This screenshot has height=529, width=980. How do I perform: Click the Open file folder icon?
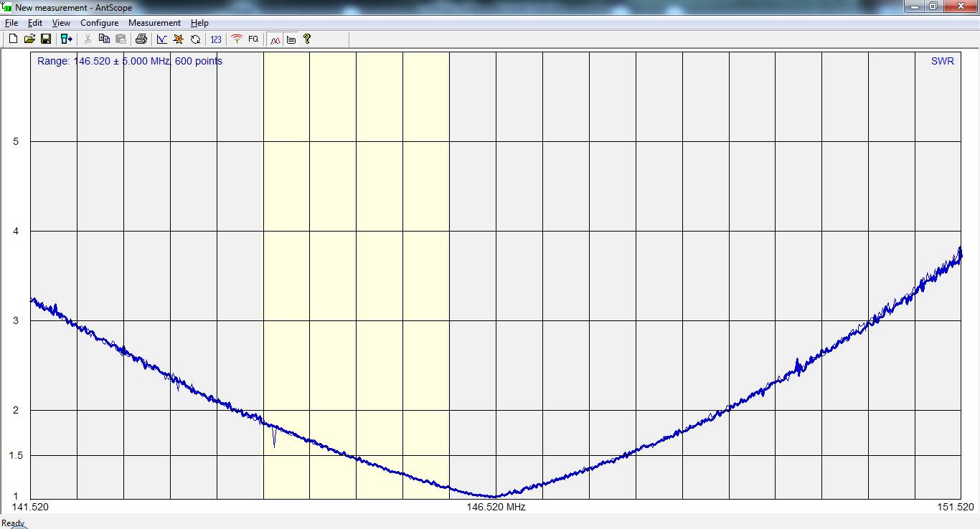(29, 39)
